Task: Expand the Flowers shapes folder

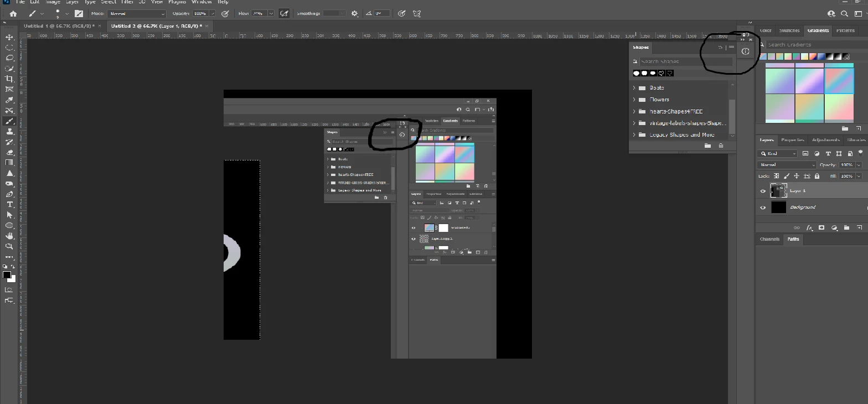Action: click(x=634, y=100)
